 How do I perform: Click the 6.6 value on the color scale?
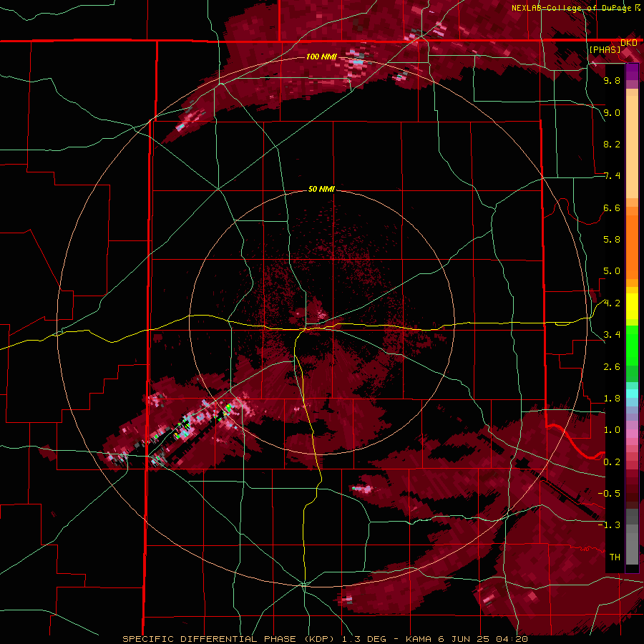click(x=612, y=208)
